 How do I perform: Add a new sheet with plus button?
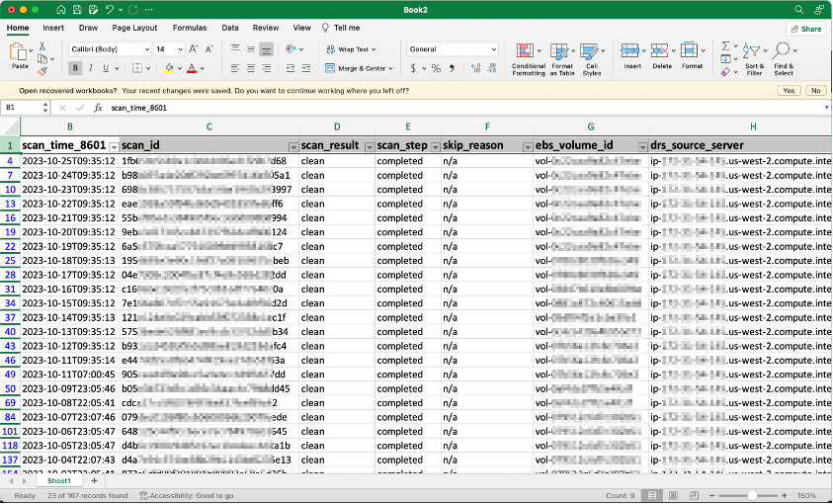(x=94, y=481)
